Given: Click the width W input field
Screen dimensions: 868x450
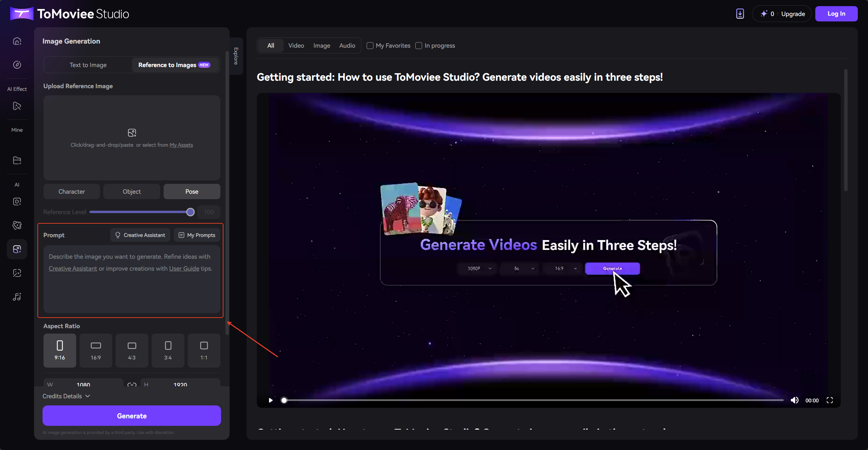Looking at the screenshot, I should coord(83,383).
